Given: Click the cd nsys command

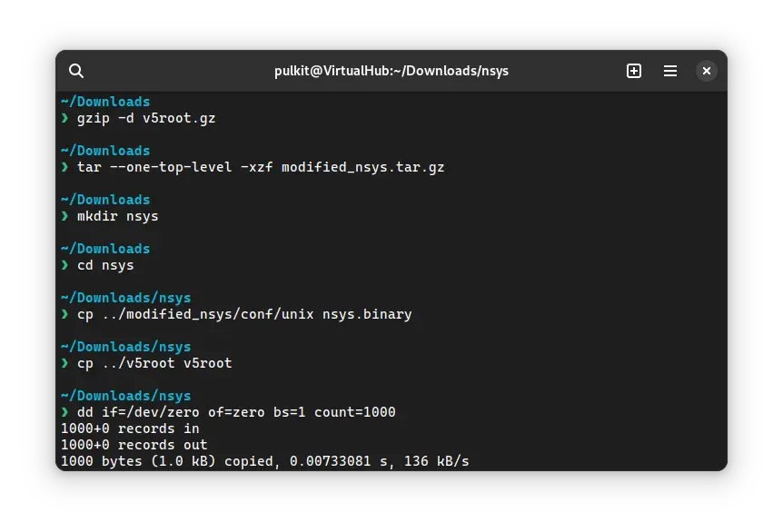Looking at the screenshot, I should [109, 265].
